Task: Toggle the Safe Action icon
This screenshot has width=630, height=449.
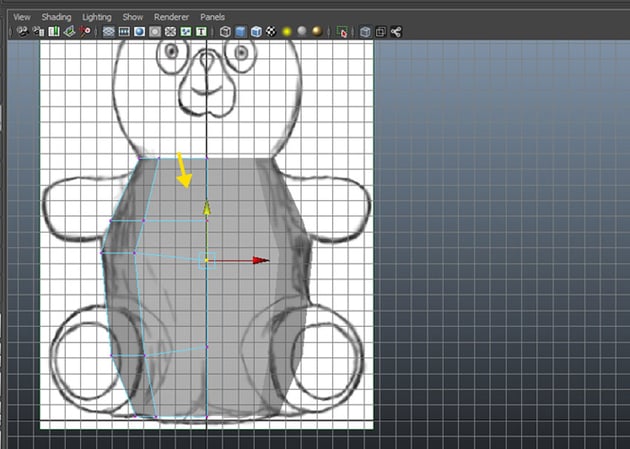Action: coord(186,31)
